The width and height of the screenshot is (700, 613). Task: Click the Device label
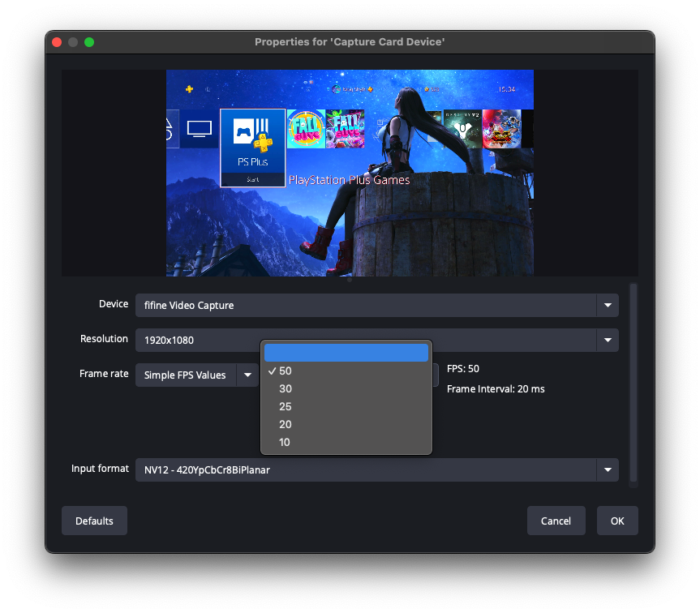coord(114,304)
